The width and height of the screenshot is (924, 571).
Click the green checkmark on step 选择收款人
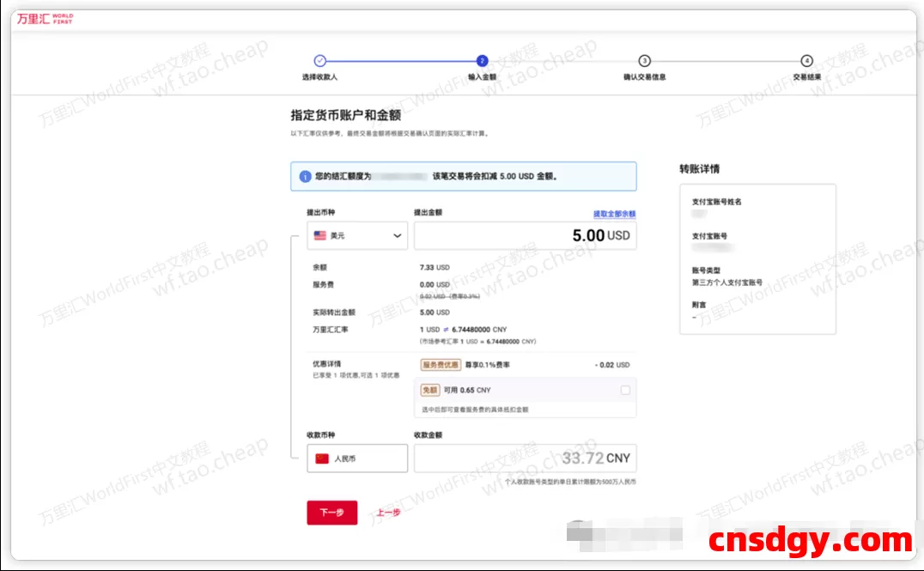(320, 61)
